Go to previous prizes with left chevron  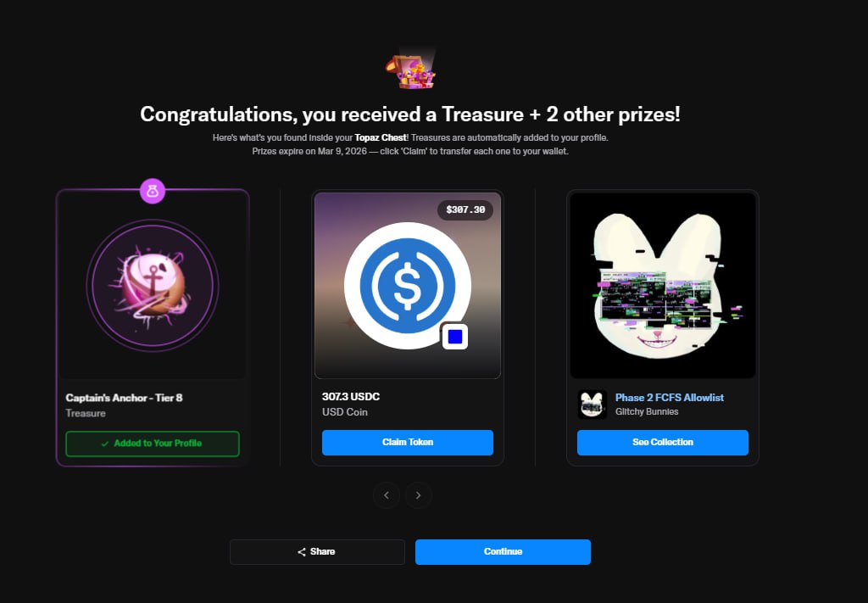[387, 495]
